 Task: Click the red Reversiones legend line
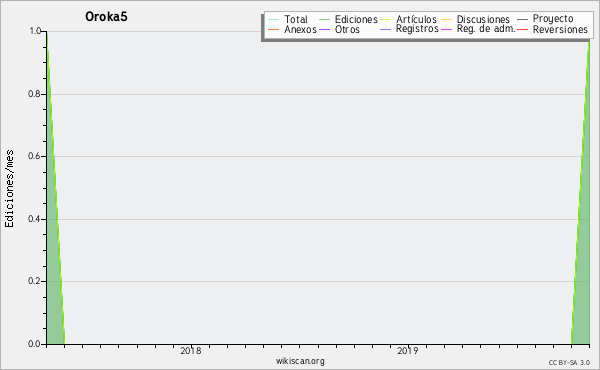click(x=523, y=29)
